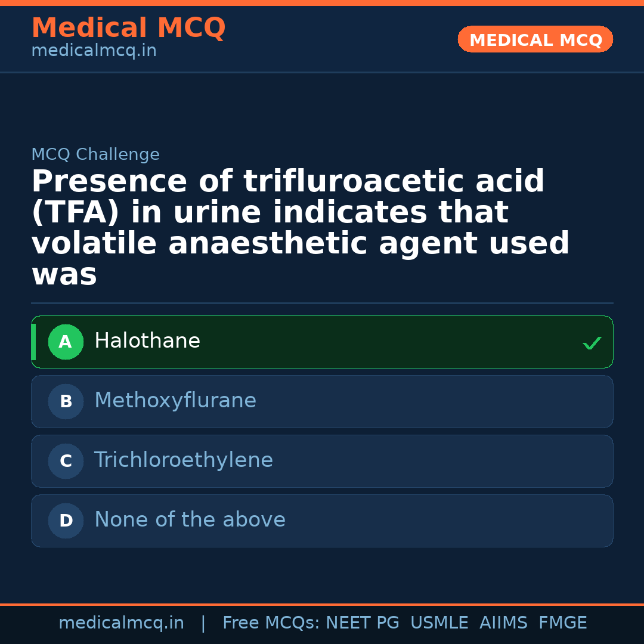The width and height of the screenshot is (644, 644).
Task: Click USMLE in the footer
Action: click(439, 623)
